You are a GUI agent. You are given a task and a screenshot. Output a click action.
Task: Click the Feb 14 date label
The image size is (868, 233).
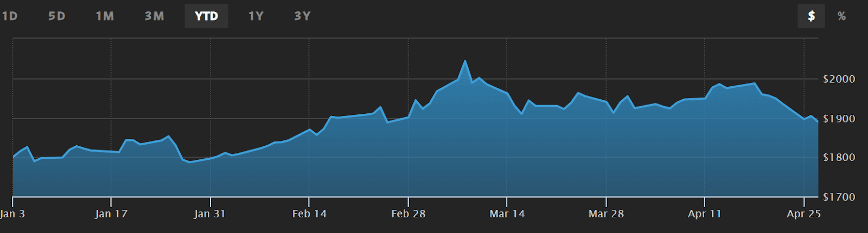pos(309,213)
